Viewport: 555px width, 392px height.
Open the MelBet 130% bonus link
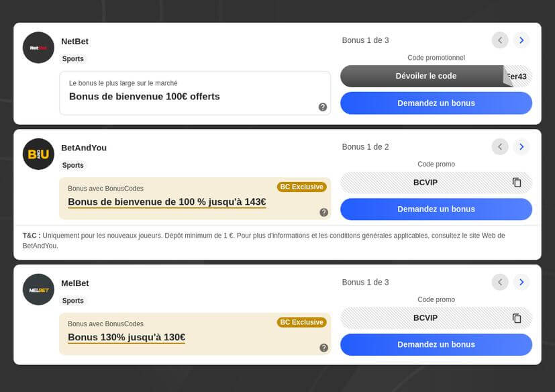(x=125, y=337)
